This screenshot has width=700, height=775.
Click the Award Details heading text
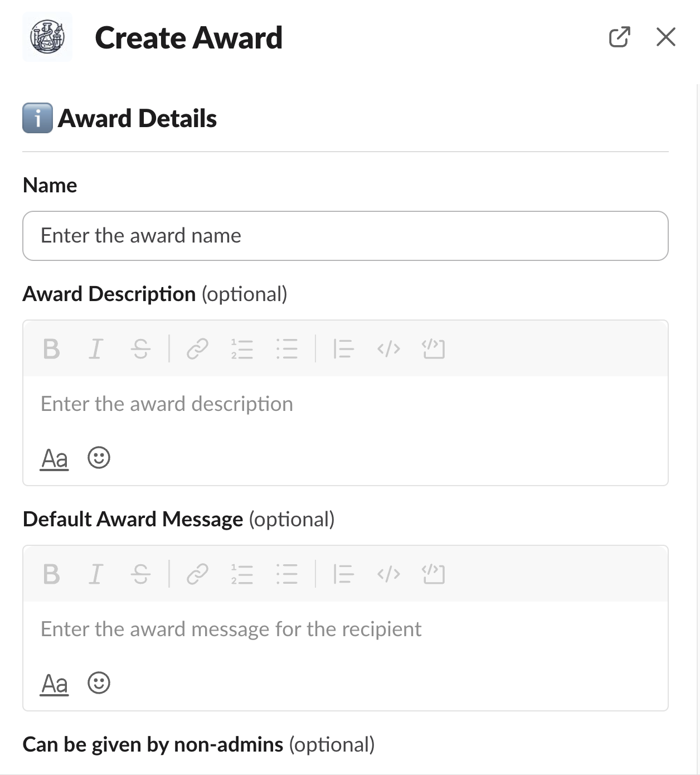coord(137,118)
